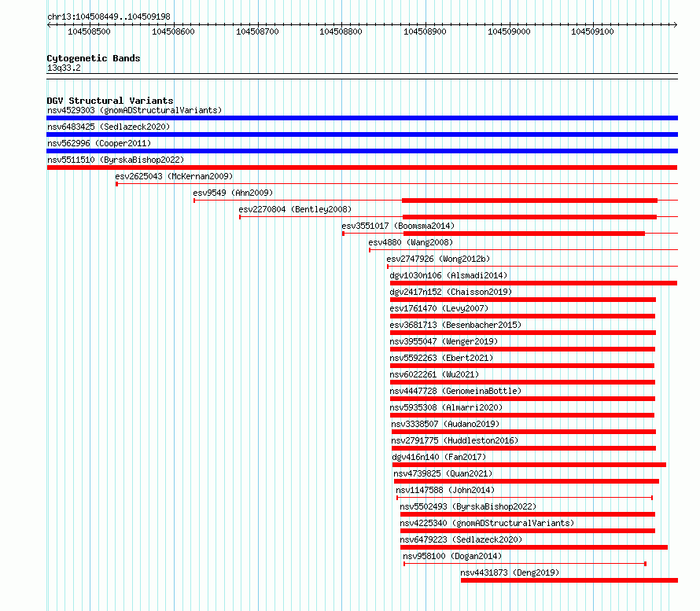Click the red bar under dgv416n140 (Fan2017)
The image size is (700, 611).
pos(529,465)
